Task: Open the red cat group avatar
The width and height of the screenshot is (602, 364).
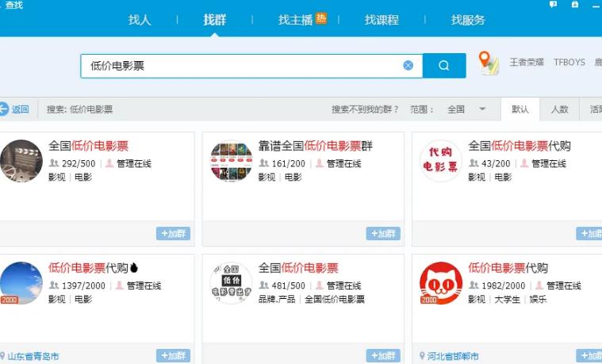Action: pyautogui.click(x=440, y=283)
